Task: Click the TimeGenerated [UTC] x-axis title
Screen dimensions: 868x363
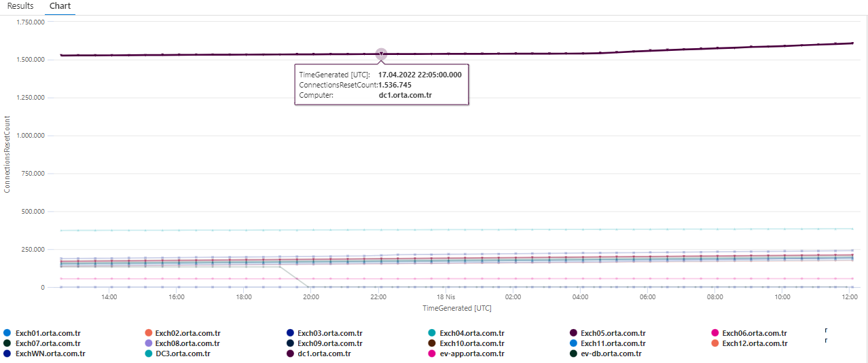Action: point(457,308)
